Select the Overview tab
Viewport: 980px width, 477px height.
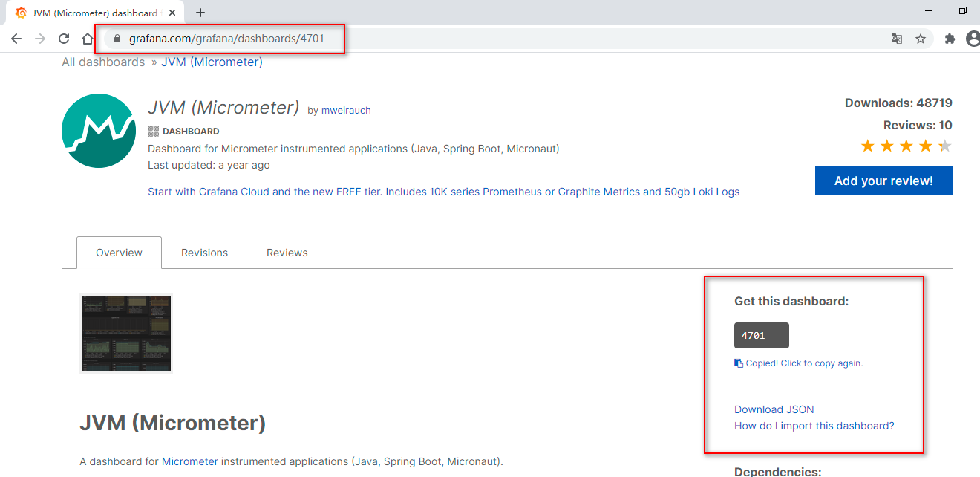click(x=119, y=253)
